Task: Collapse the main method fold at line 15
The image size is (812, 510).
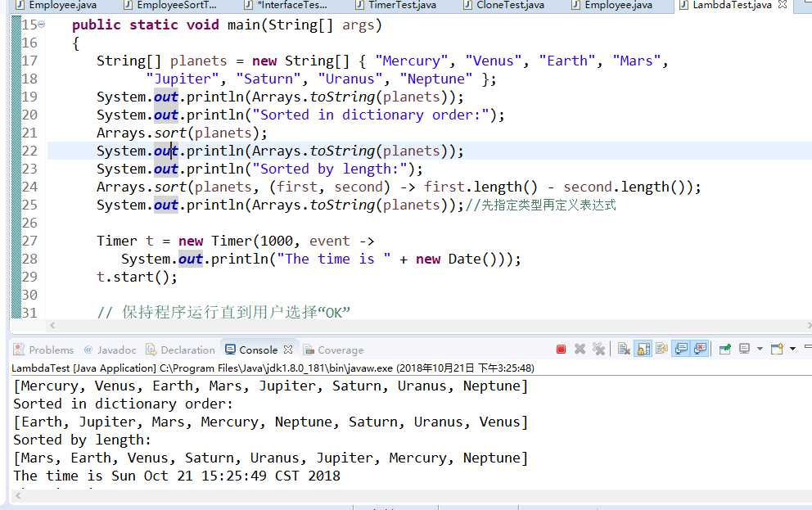Action: [x=42, y=24]
